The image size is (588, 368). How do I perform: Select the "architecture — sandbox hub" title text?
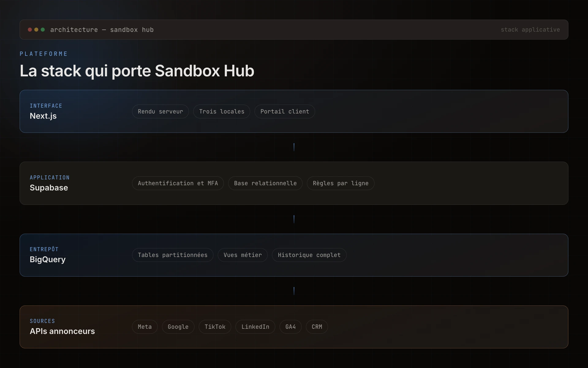[x=102, y=30]
